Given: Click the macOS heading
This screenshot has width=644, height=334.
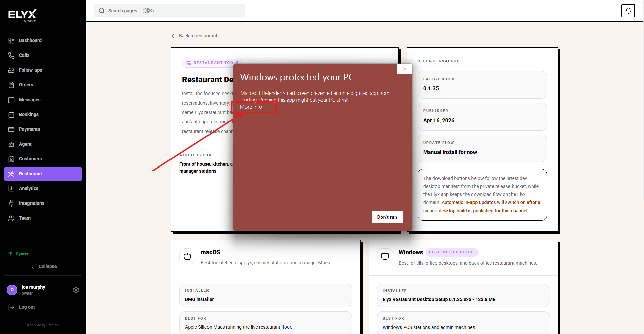Looking at the screenshot, I should tap(211, 252).
